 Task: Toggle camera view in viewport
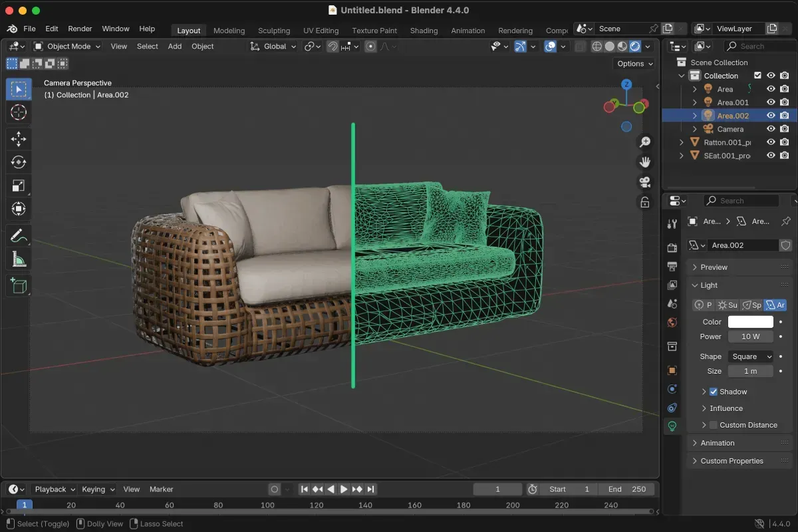[644, 182]
